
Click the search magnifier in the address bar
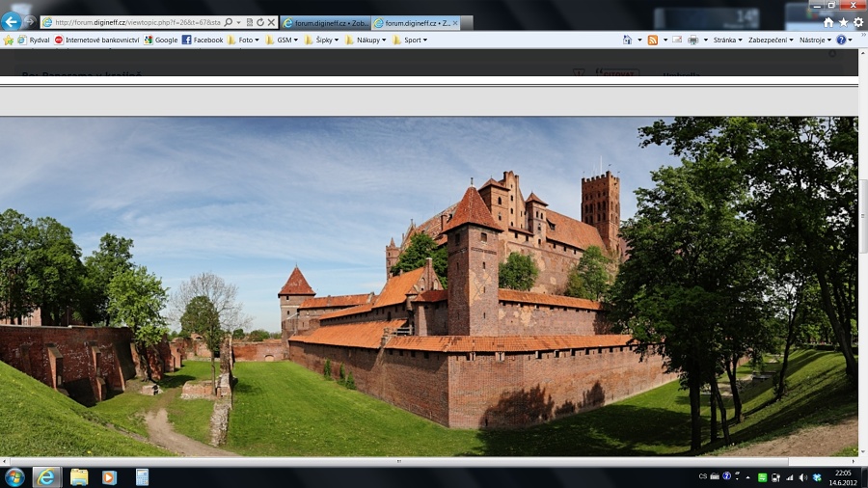click(x=229, y=22)
